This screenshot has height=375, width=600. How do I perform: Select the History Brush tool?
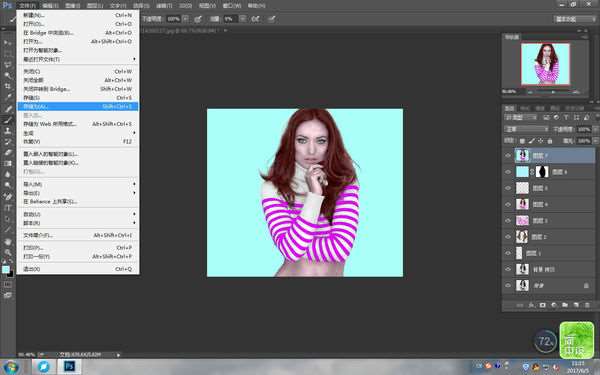(8, 142)
